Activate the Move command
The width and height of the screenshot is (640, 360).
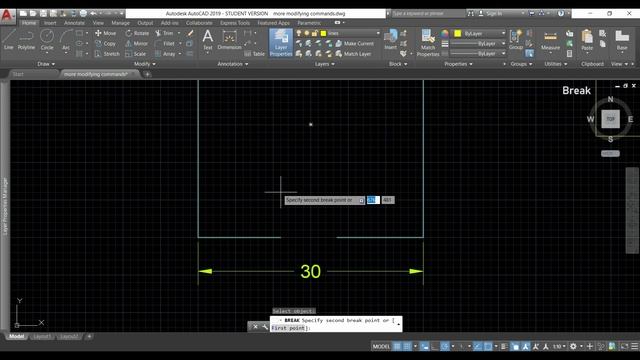pyautogui.click(x=105, y=33)
